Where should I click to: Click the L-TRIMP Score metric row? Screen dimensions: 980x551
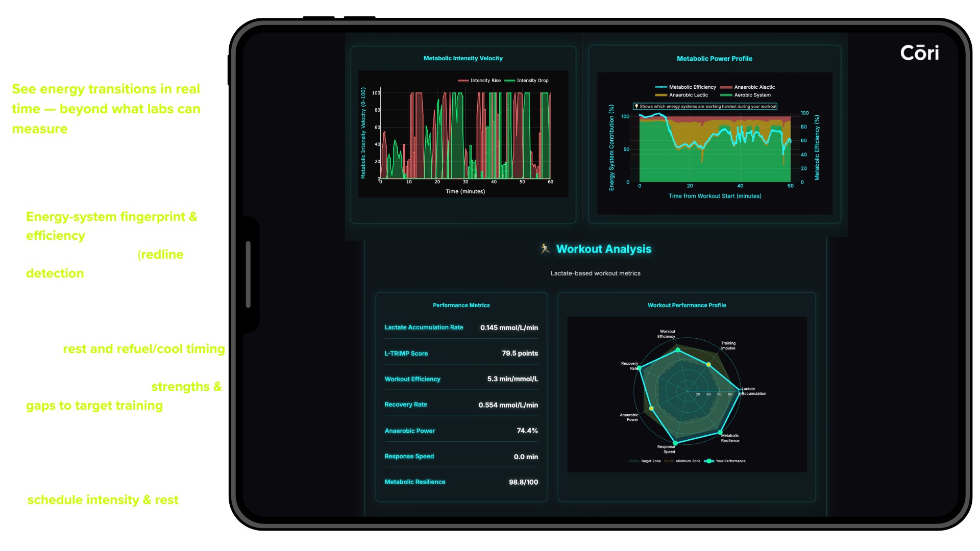tap(461, 353)
